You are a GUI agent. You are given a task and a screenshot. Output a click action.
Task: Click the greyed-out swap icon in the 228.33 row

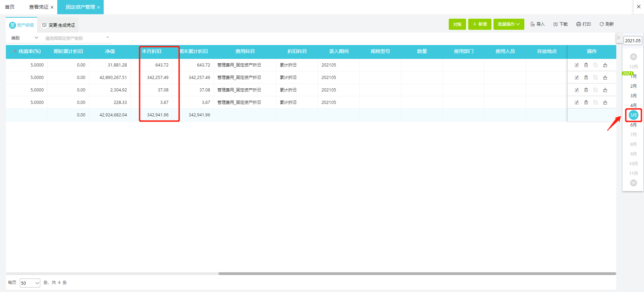pos(595,103)
